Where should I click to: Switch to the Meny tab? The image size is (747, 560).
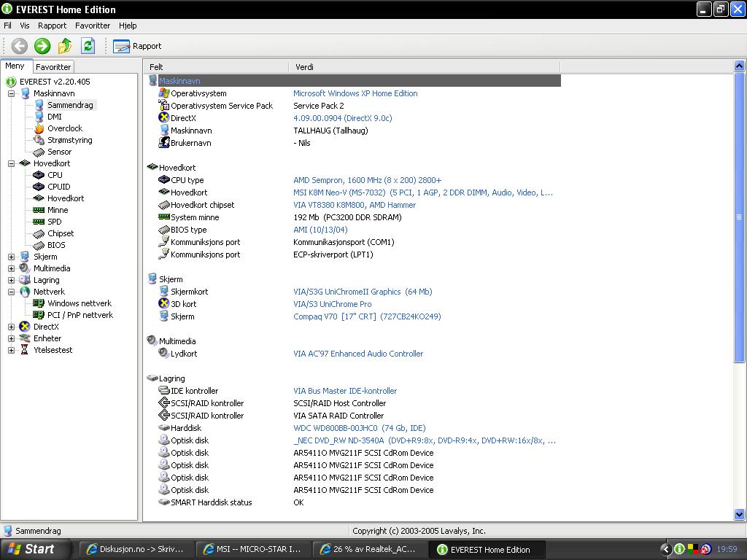(x=15, y=66)
